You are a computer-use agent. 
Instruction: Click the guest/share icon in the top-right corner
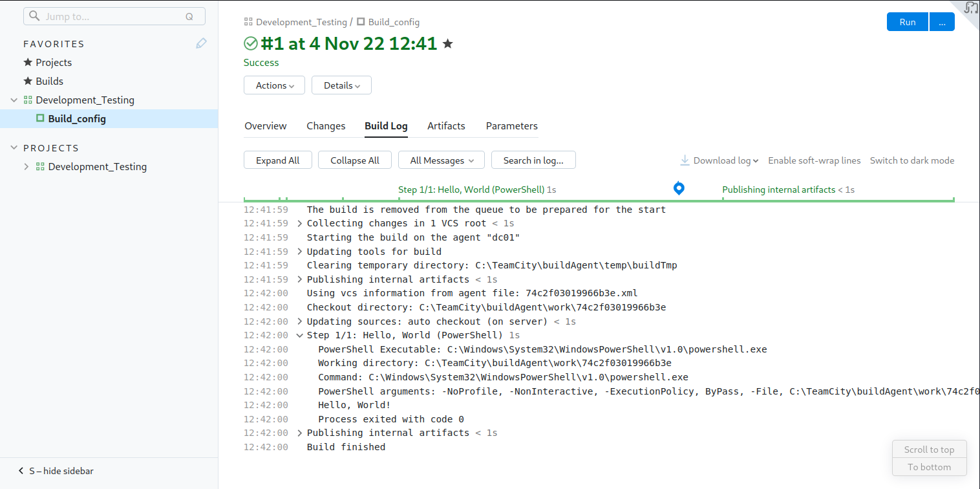click(970, 8)
